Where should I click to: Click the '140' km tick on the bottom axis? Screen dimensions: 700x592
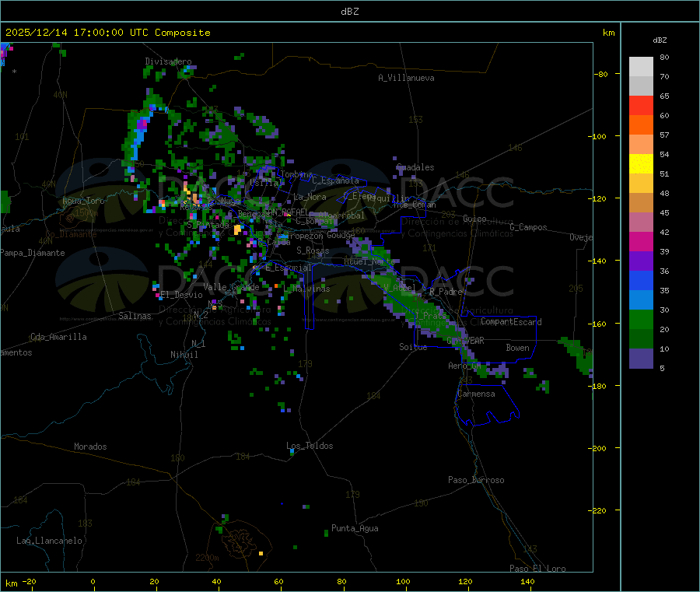(527, 581)
